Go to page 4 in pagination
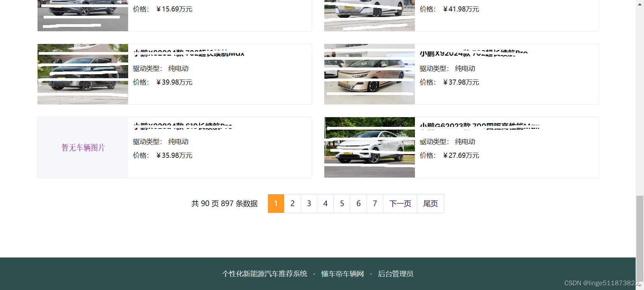644x290 pixels. 325,203
